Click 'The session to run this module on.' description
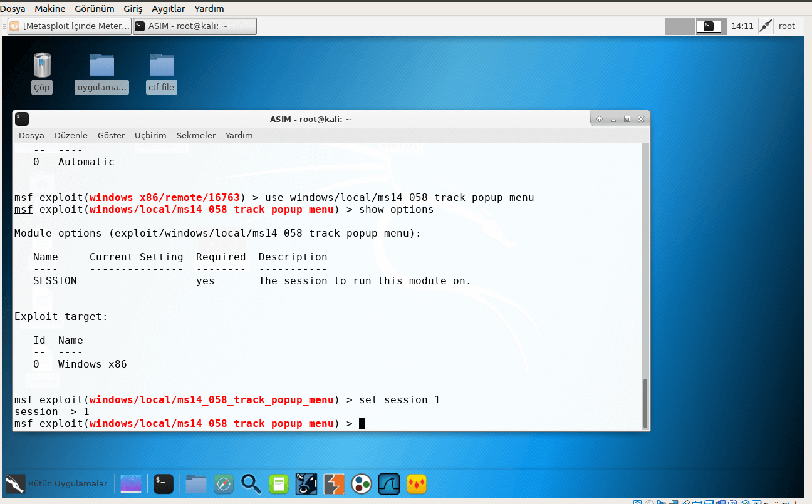 [x=365, y=280]
